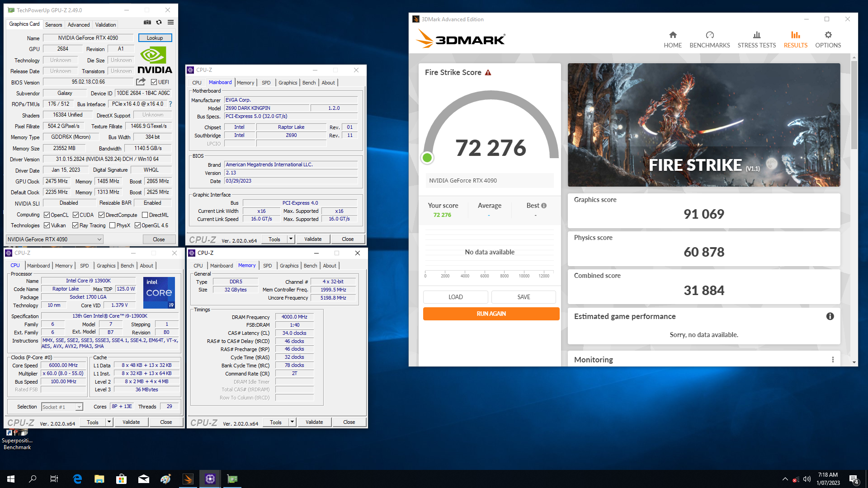
Task: Launch Edge from taskbar
Action: (77, 479)
